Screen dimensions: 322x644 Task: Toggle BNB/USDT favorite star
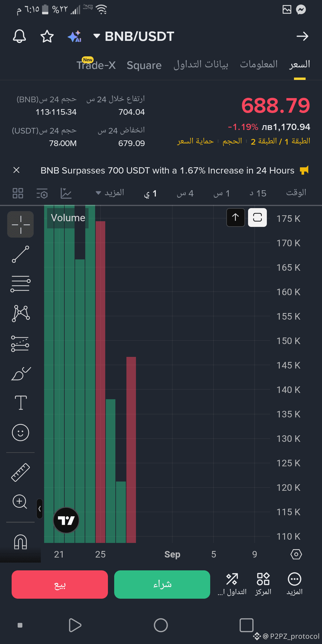47,36
